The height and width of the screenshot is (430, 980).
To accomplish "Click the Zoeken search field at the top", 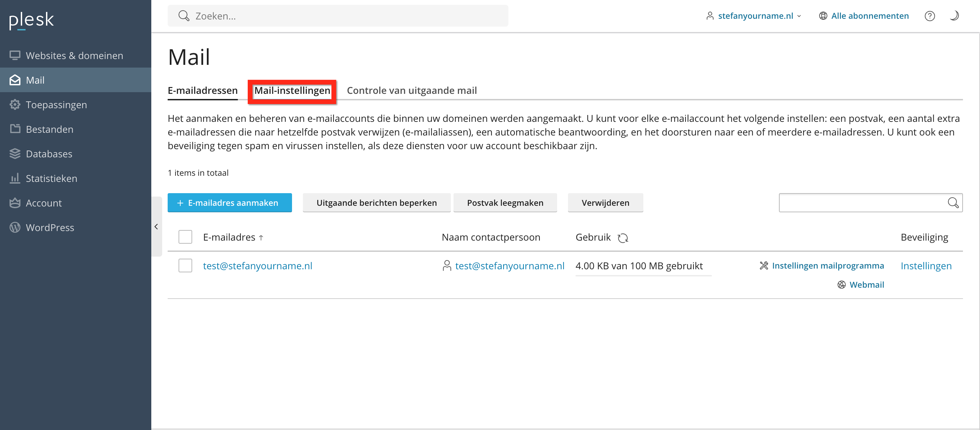I will point(338,16).
